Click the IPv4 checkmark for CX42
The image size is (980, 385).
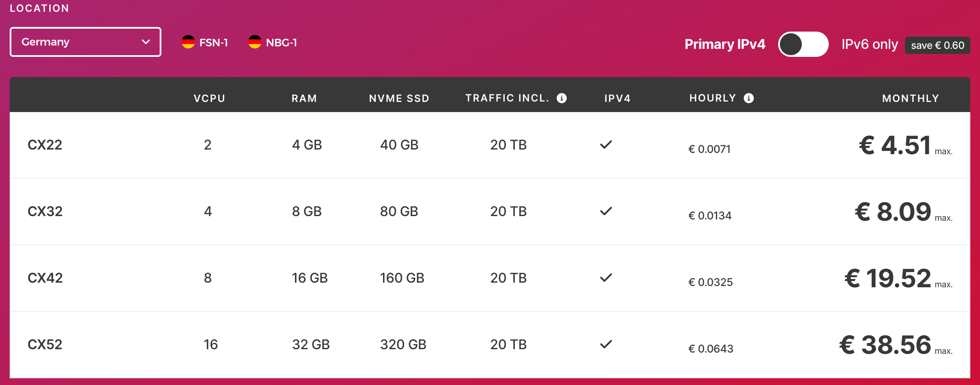606,278
